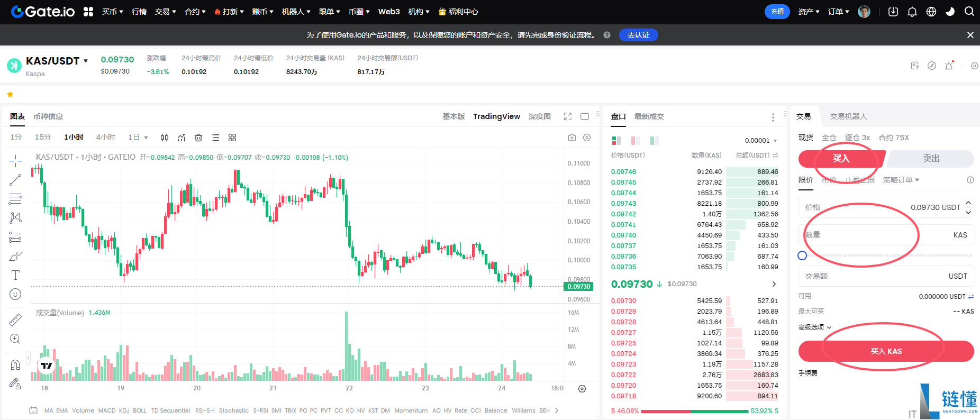Open the compass guide icon
This screenshot has height=420, width=980.
pyautogui.click(x=932, y=66)
